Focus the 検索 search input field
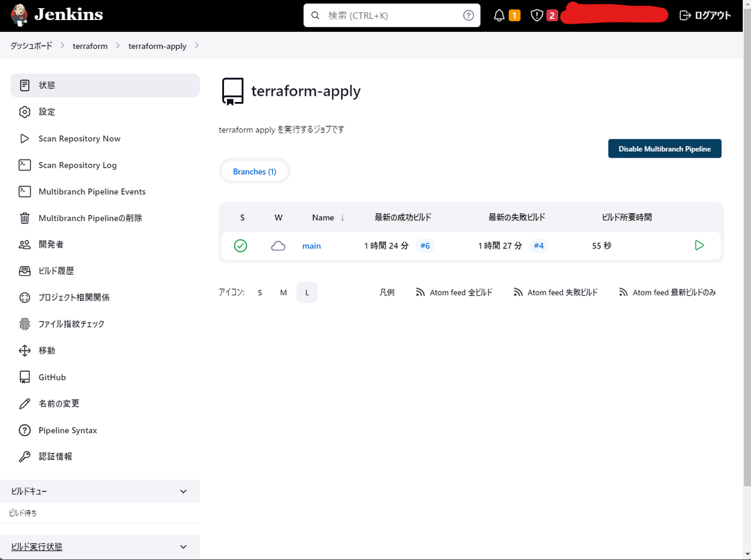The image size is (751, 560). pyautogui.click(x=392, y=16)
